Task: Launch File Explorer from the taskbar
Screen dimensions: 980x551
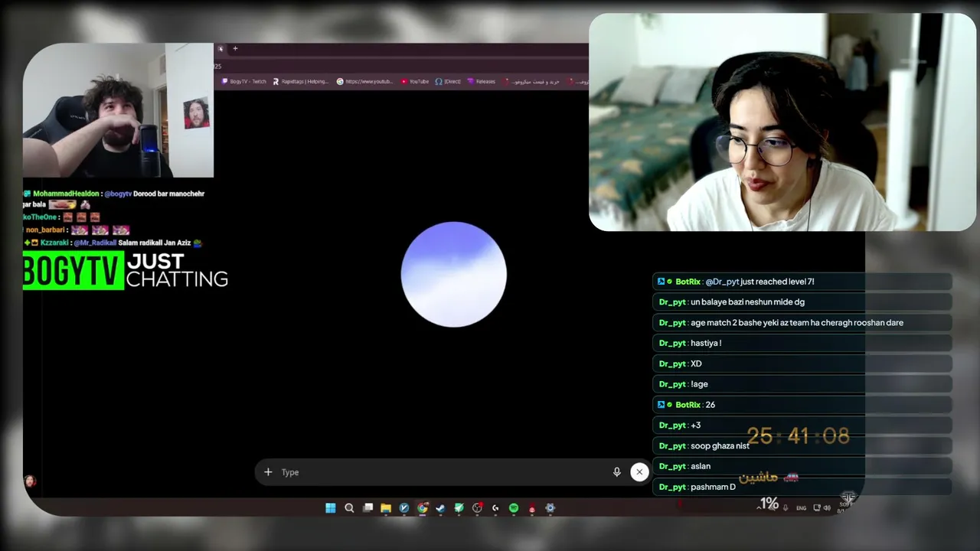Action: point(386,508)
